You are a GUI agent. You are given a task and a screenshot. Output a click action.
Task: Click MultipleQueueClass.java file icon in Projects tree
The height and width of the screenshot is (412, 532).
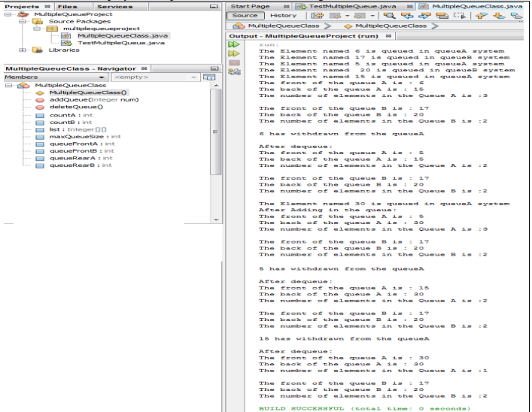66,35
